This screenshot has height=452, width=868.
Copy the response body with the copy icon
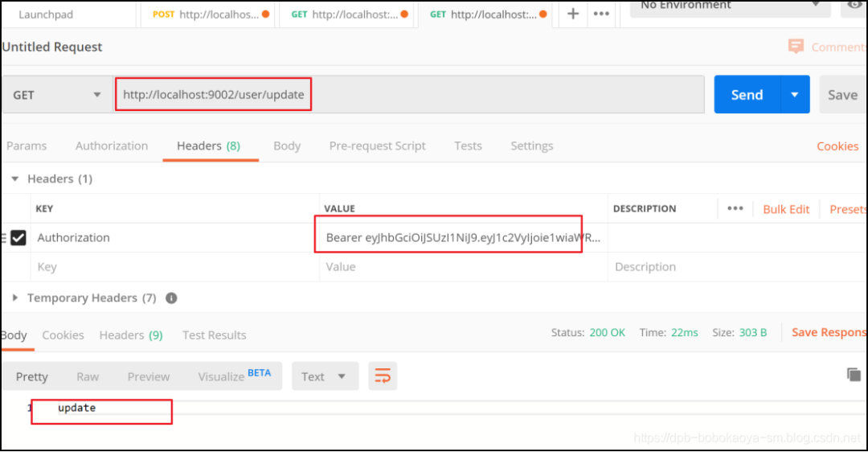[x=854, y=375]
